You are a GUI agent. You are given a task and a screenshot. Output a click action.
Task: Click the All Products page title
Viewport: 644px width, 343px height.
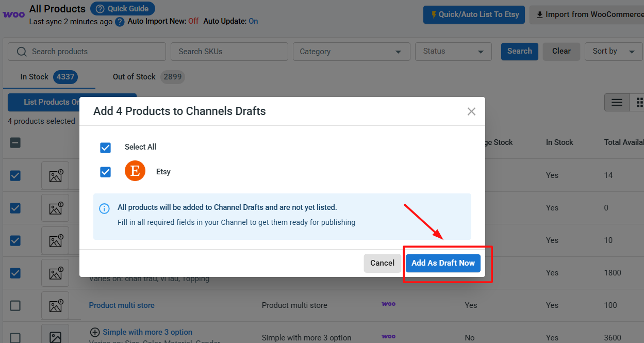coord(57,9)
